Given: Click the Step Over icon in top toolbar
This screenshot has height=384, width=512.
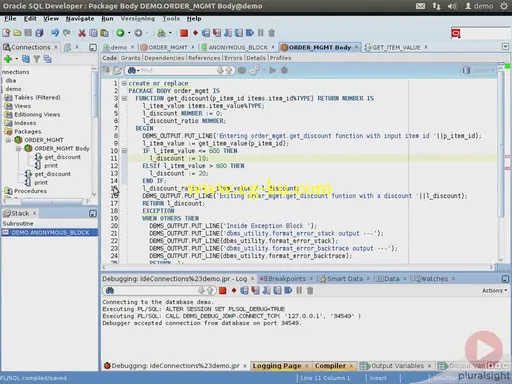Looking at the screenshot, I should (x=206, y=33).
